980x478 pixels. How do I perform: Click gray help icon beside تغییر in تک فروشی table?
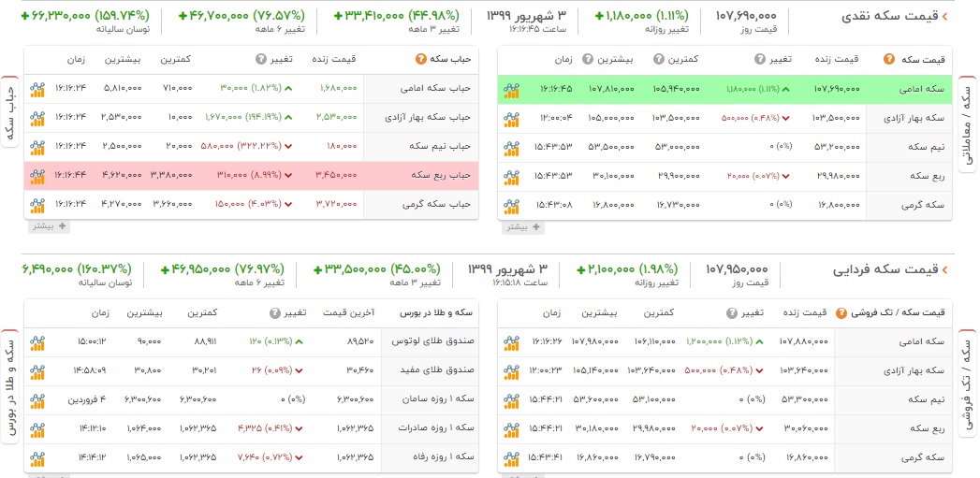coord(732,312)
